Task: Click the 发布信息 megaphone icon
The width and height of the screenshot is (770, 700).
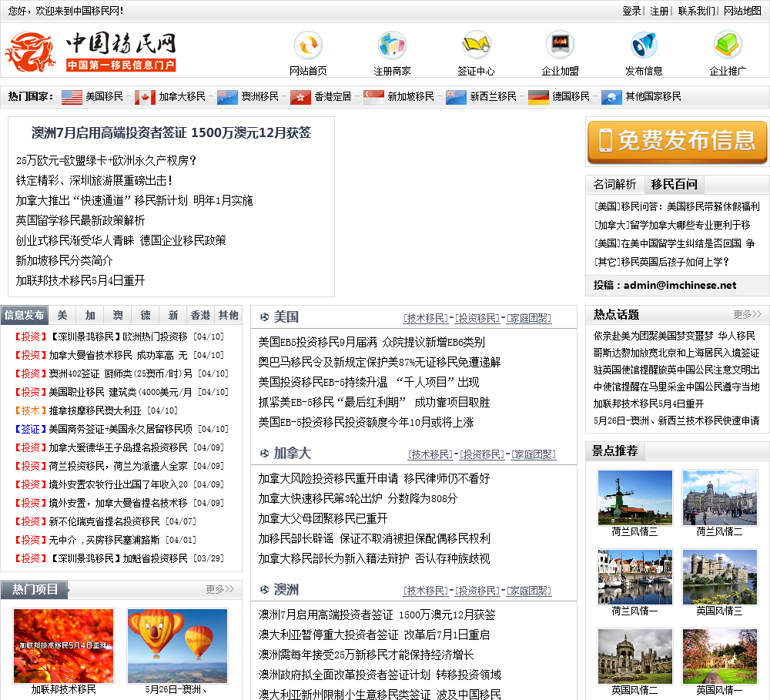Action: click(x=644, y=45)
